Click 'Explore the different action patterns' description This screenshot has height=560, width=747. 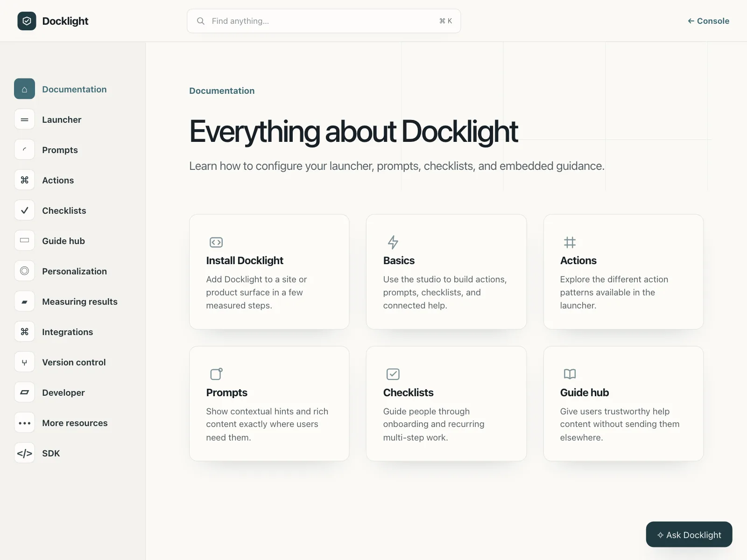614,292
